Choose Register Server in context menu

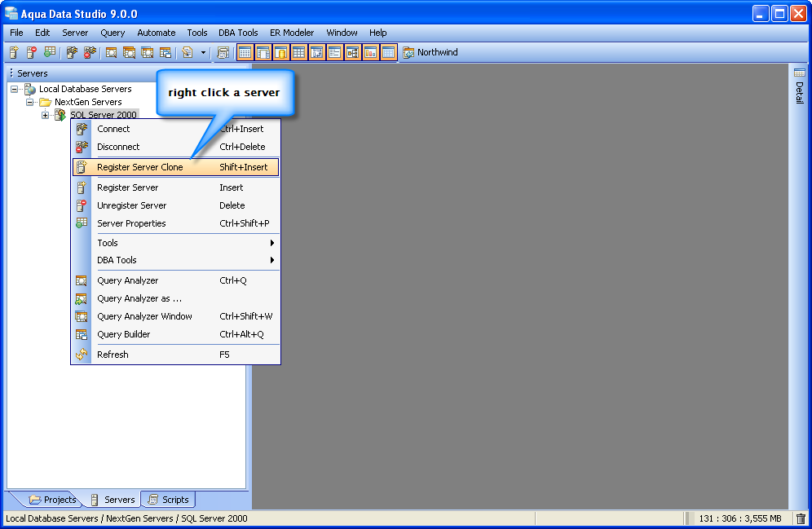(x=175, y=187)
